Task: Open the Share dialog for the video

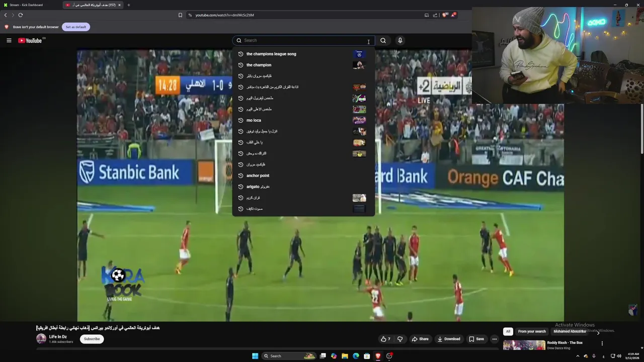Action: (x=420, y=339)
